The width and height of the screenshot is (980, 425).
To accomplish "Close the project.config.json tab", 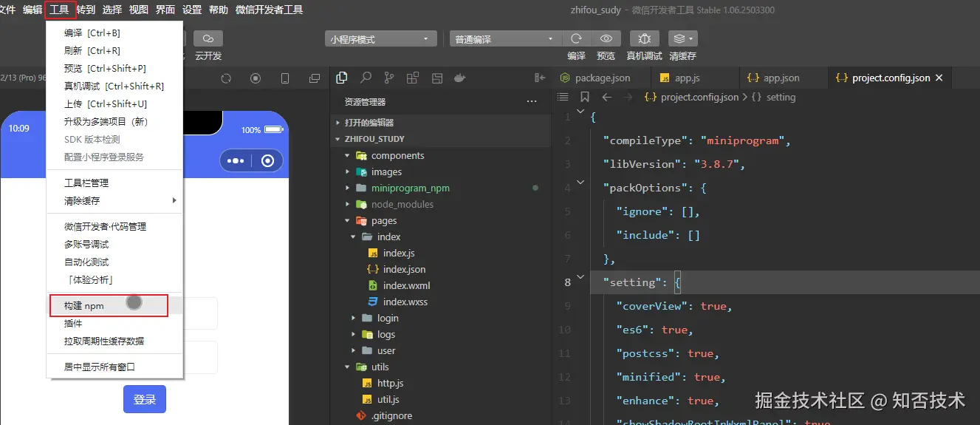I will click(939, 78).
